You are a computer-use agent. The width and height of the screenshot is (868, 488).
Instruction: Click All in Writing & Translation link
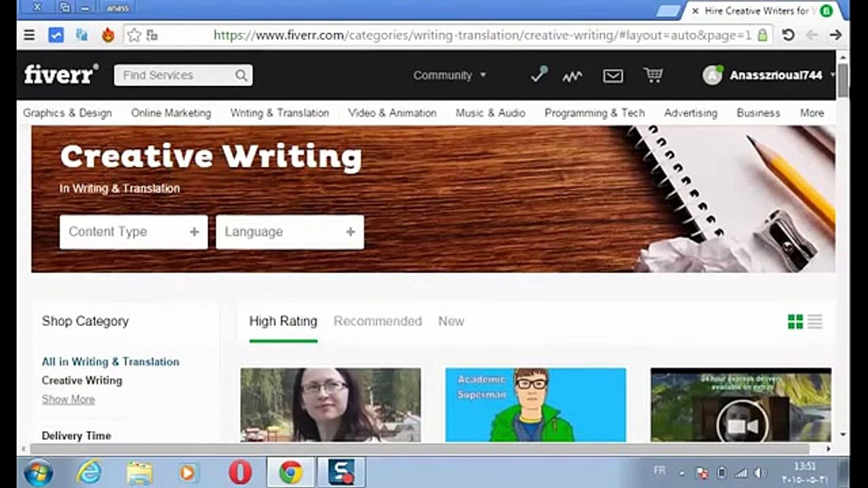111,362
